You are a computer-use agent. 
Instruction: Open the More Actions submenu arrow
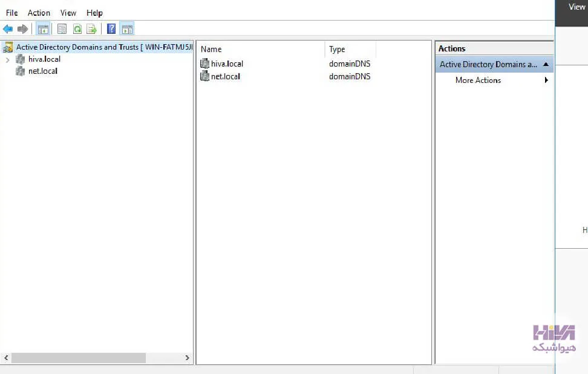pos(546,80)
